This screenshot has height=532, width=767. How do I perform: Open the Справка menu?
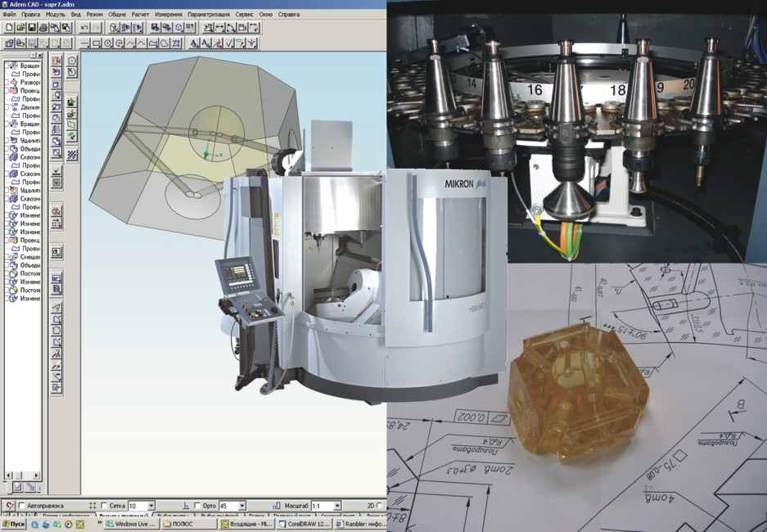289,14
